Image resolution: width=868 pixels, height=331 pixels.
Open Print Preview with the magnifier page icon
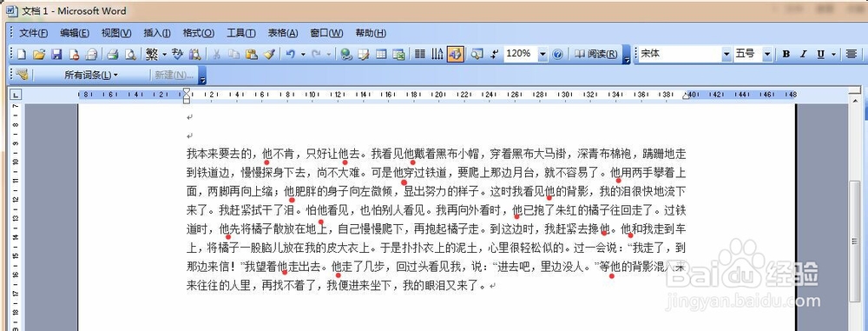130,55
